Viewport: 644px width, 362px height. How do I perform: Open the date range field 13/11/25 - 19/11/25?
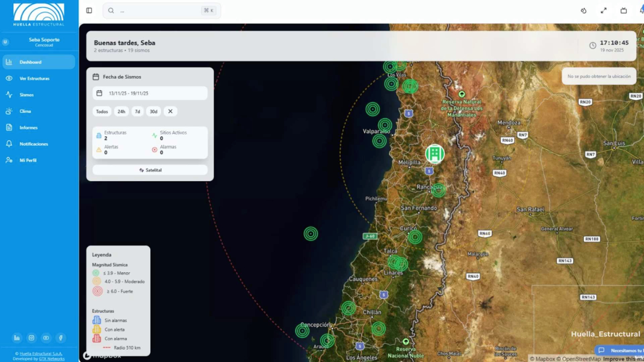[x=150, y=93]
